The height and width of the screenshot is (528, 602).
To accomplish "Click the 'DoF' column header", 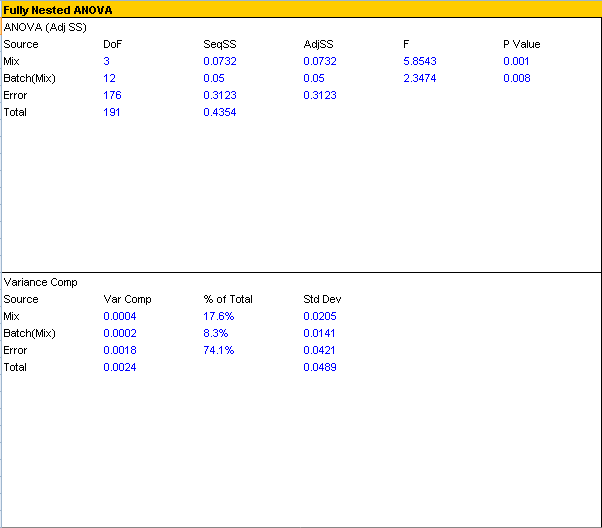I will point(112,44).
